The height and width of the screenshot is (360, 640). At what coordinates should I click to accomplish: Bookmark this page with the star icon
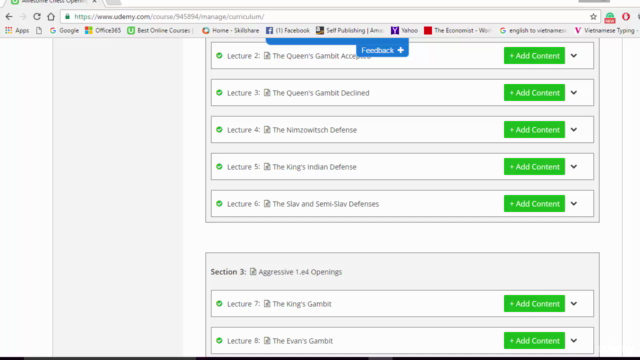tap(593, 17)
